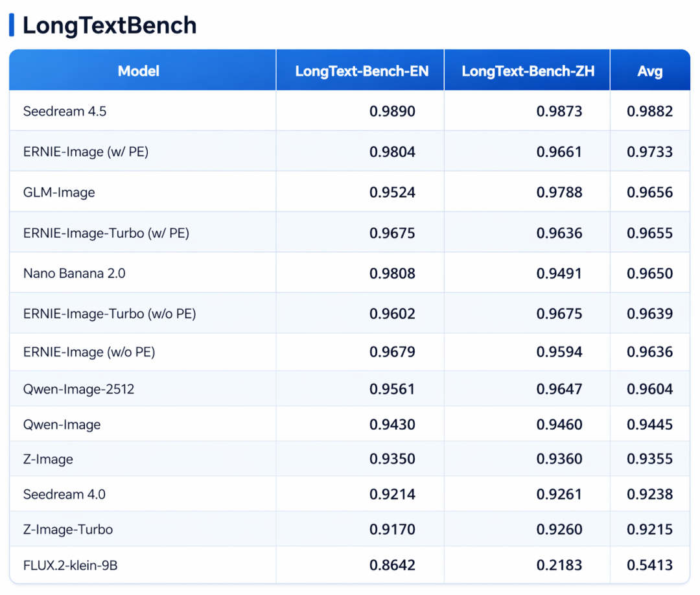Select the LongText-Bench-EN column header
This screenshot has width=700, height=595.
(362, 71)
